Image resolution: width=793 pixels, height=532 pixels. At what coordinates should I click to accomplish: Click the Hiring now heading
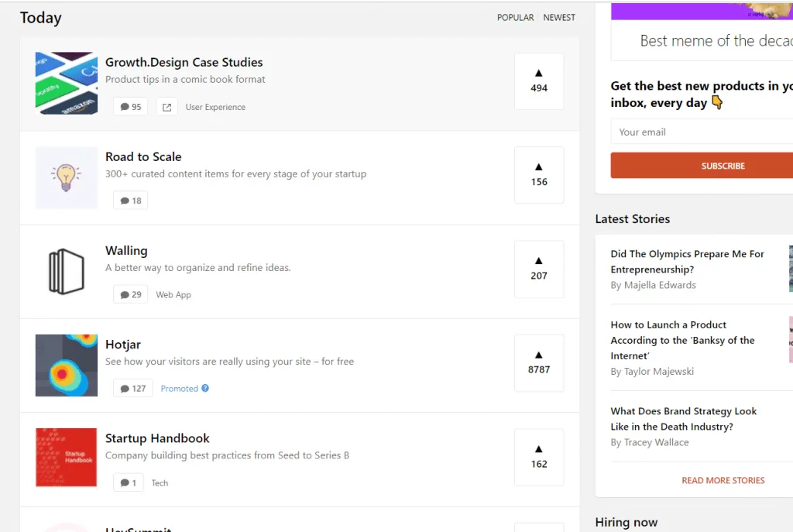tap(627, 523)
